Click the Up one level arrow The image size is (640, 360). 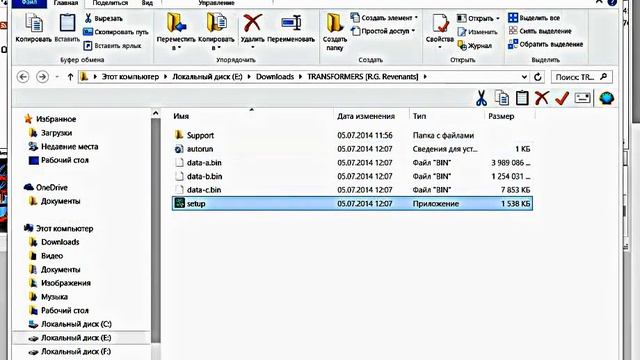(x=70, y=77)
